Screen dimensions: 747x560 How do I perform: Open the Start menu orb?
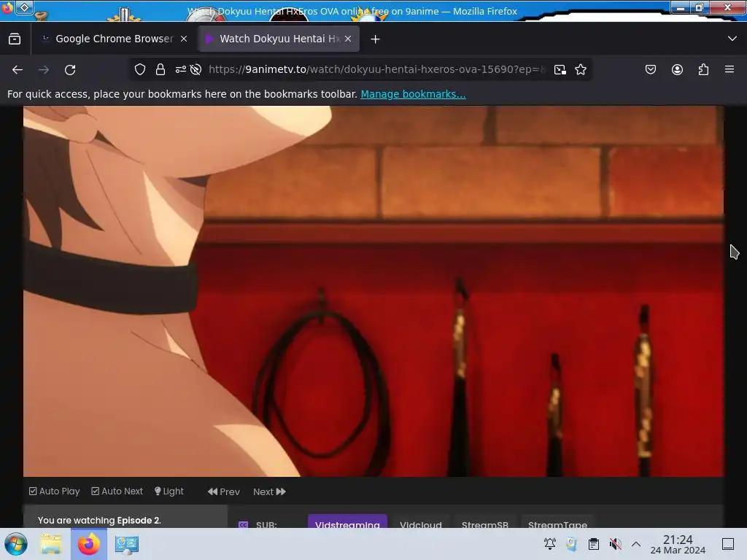(x=16, y=544)
